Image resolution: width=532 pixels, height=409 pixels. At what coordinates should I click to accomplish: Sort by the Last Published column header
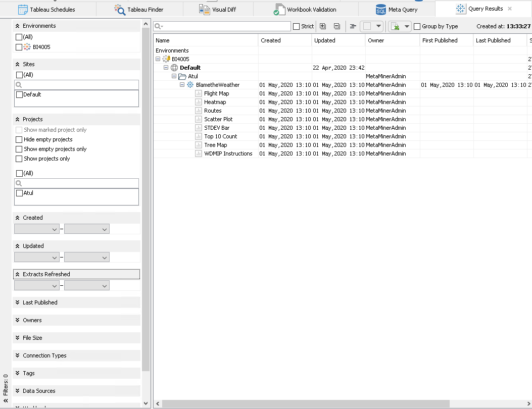click(x=500, y=40)
